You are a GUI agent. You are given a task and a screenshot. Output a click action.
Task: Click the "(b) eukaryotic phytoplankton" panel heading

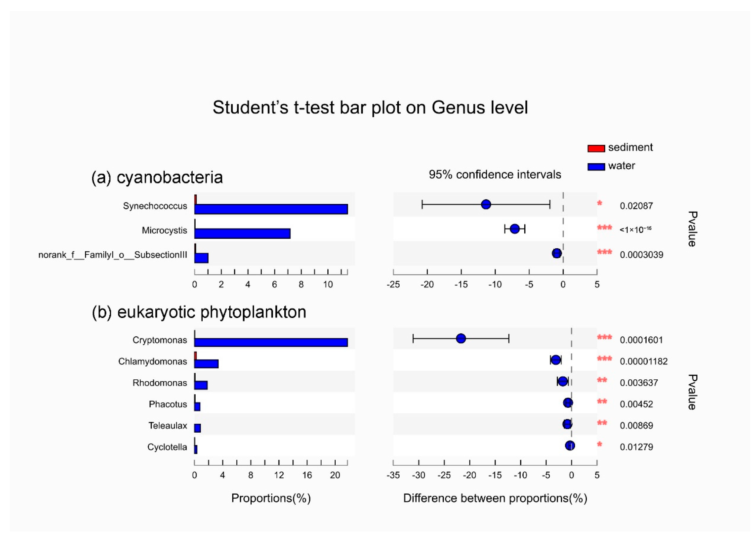(199, 312)
